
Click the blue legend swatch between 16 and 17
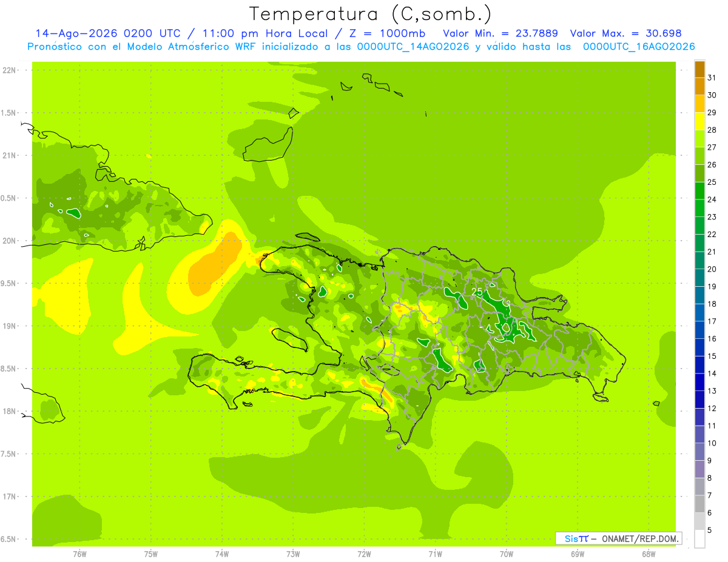point(699,330)
